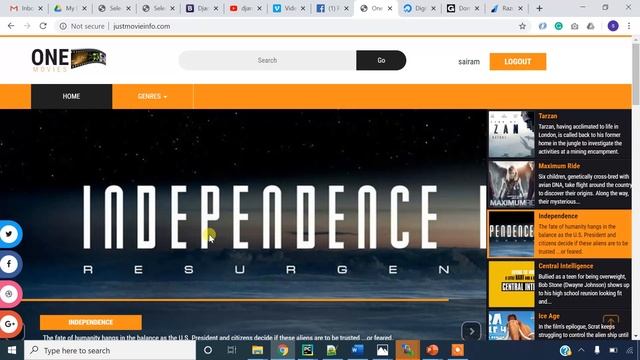Click the Maximum Ride poster thumbnail

point(511,184)
